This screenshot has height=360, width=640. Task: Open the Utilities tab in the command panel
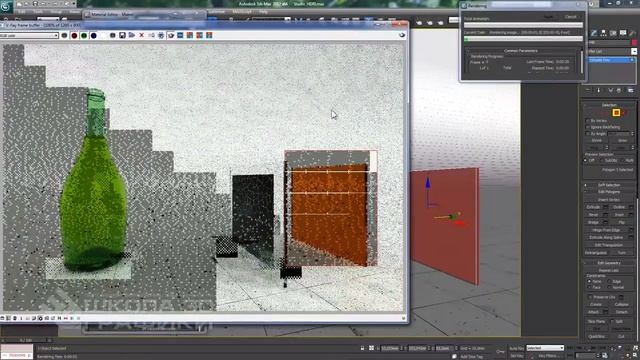[632, 33]
